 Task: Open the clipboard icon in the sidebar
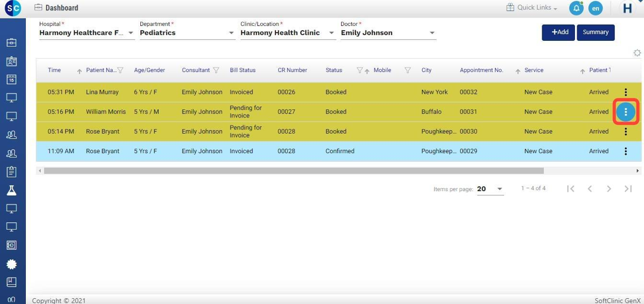[11, 172]
